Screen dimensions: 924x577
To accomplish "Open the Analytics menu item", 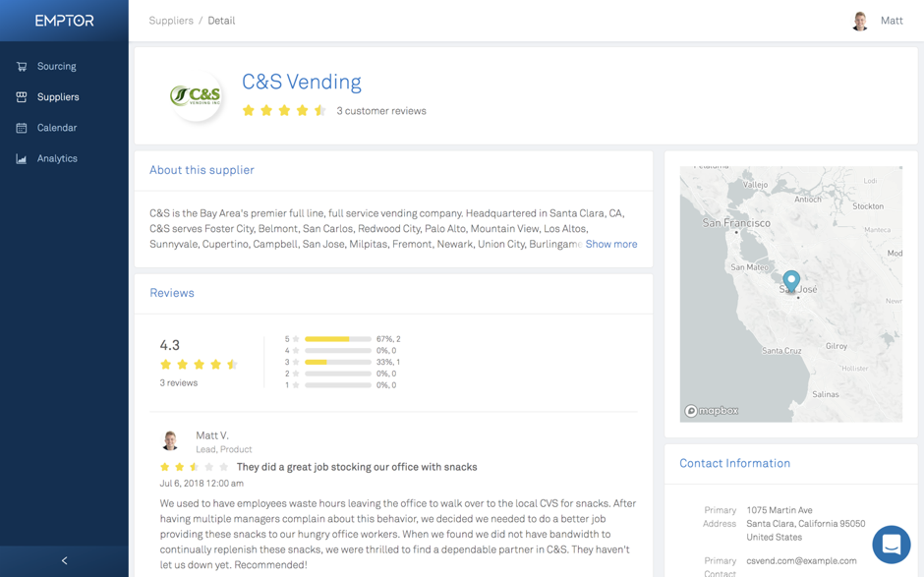I will click(x=56, y=158).
